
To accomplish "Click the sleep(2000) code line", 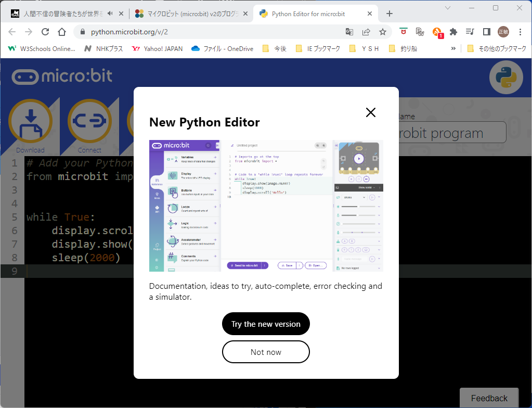I will tap(86, 258).
